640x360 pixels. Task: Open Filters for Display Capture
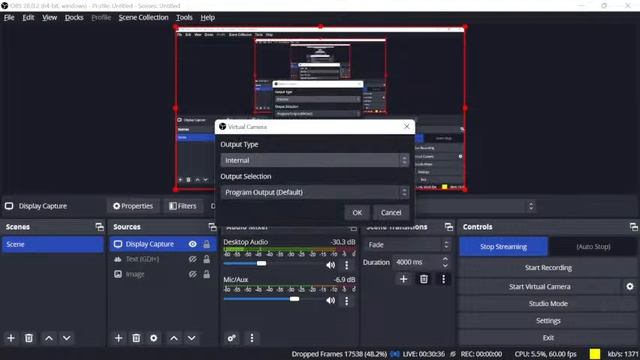pos(183,206)
